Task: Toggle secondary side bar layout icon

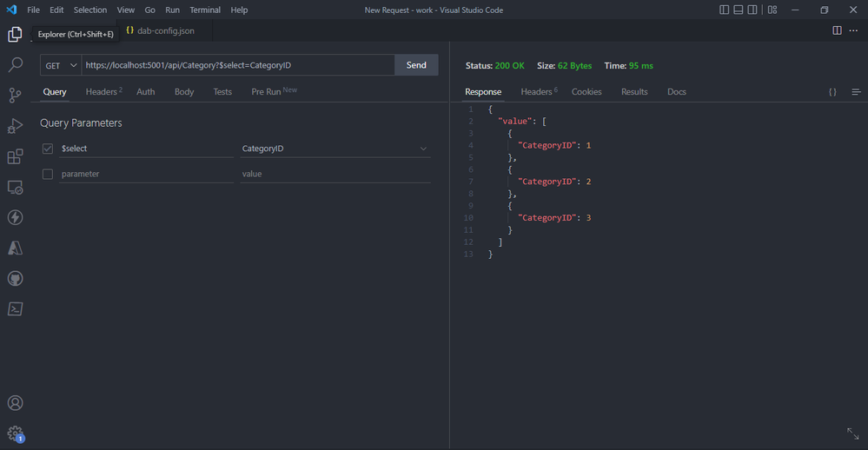Action: coord(752,10)
